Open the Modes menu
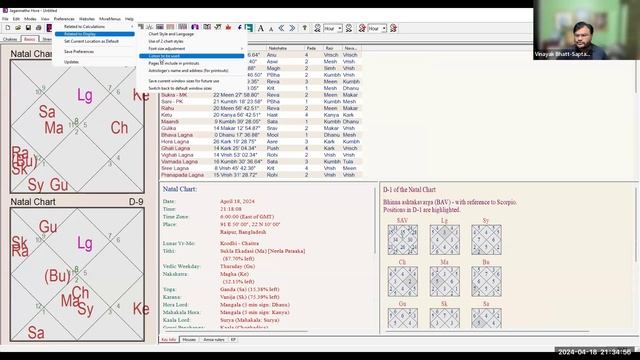Screen dimensions: 640x360 [30, 19]
